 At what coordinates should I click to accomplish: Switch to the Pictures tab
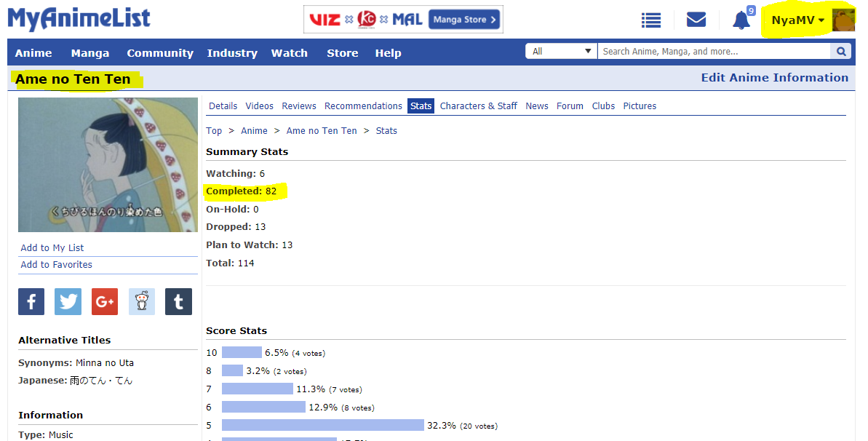pyautogui.click(x=640, y=106)
